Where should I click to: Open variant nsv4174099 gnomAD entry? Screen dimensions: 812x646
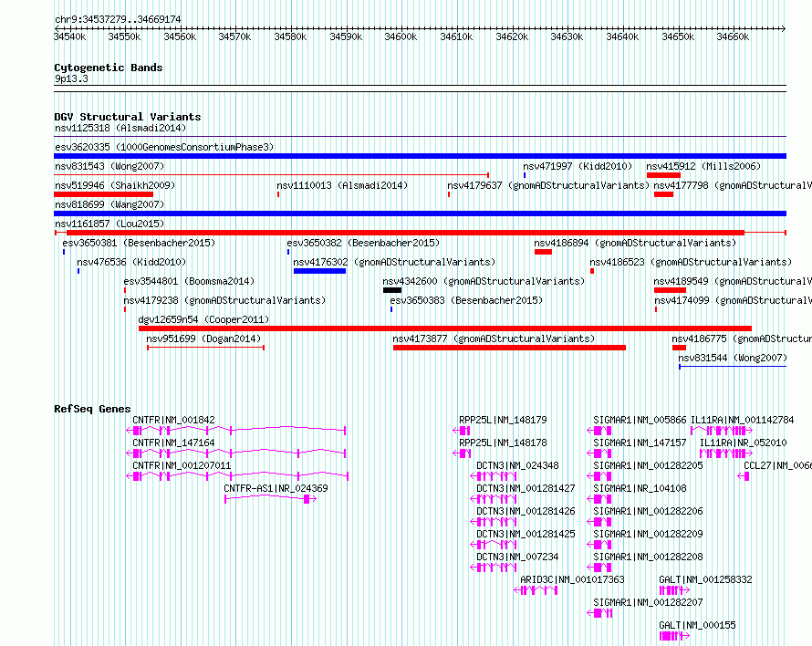733,300
